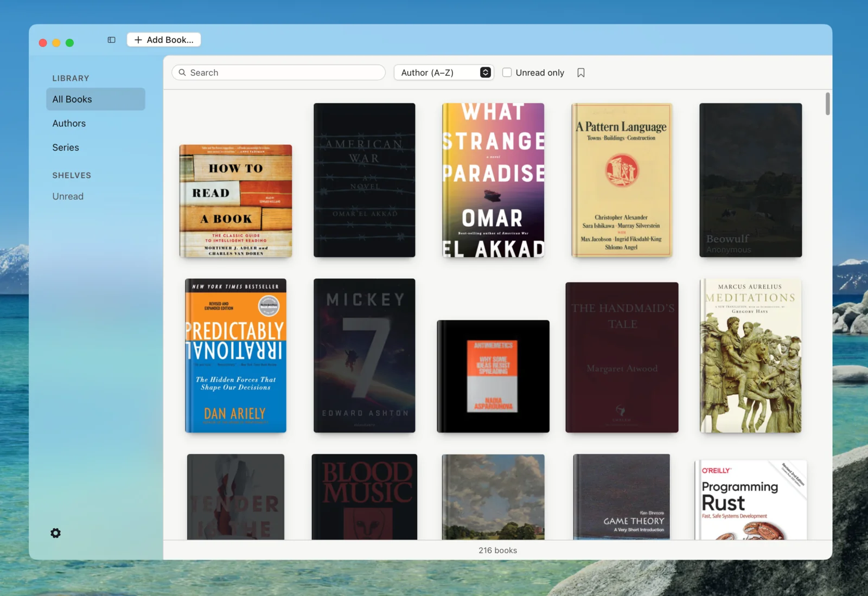Open the Tender Is the Flesh cover

(x=236, y=497)
